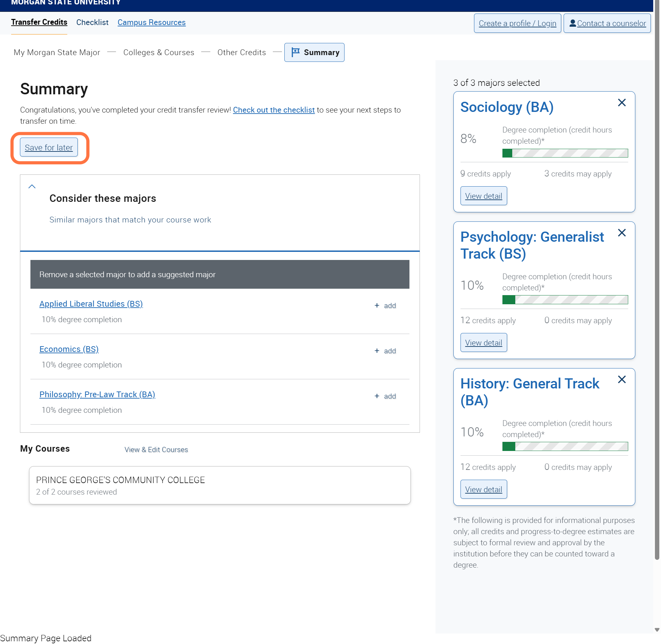Remove History: General Track major X icon
This screenshot has height=644, width=661.
[x=621, y=380]
